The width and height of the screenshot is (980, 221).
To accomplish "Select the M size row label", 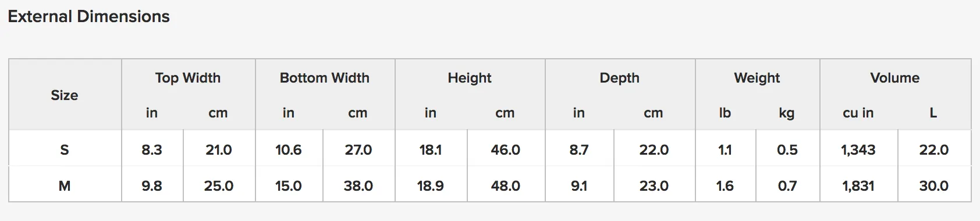I will (x=65, y=186).
